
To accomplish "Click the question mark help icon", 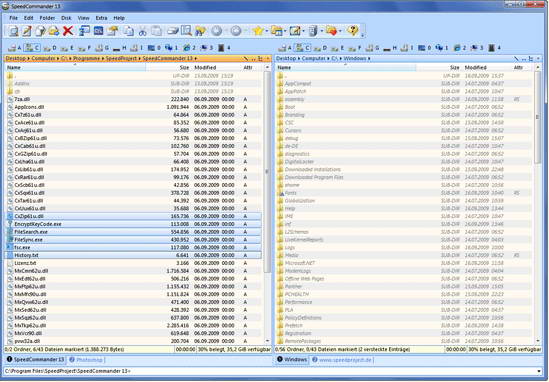I will click(x=353, y=31).
